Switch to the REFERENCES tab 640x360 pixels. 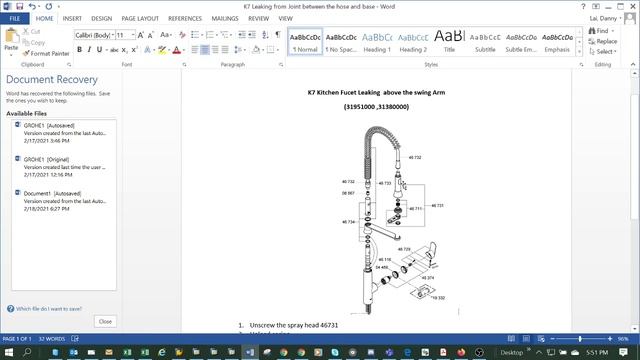pyautogui.click(x=185, y=18)
